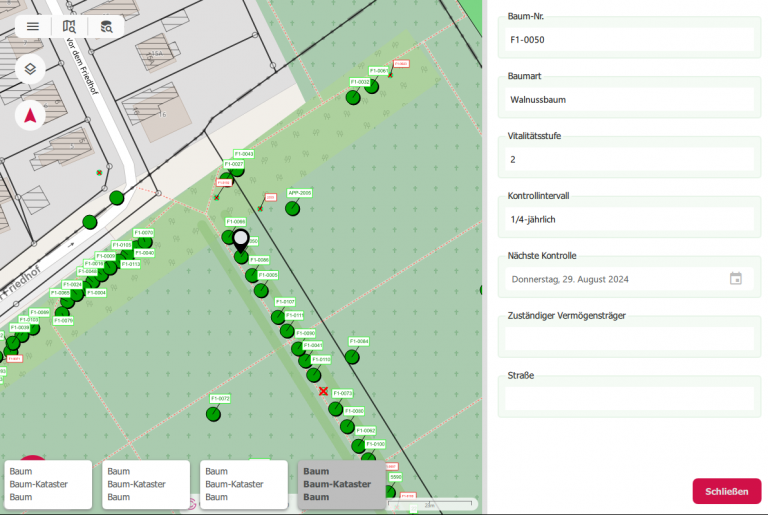Open the database search tool
This screenshot has height=515, width=768.
[x=106, y=26]
